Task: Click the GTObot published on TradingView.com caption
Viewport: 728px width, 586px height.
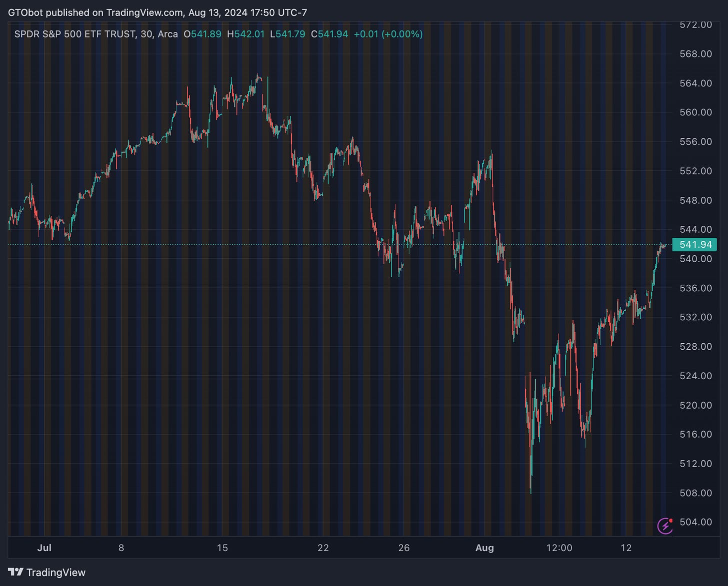Action: click(x=157, y=12)
